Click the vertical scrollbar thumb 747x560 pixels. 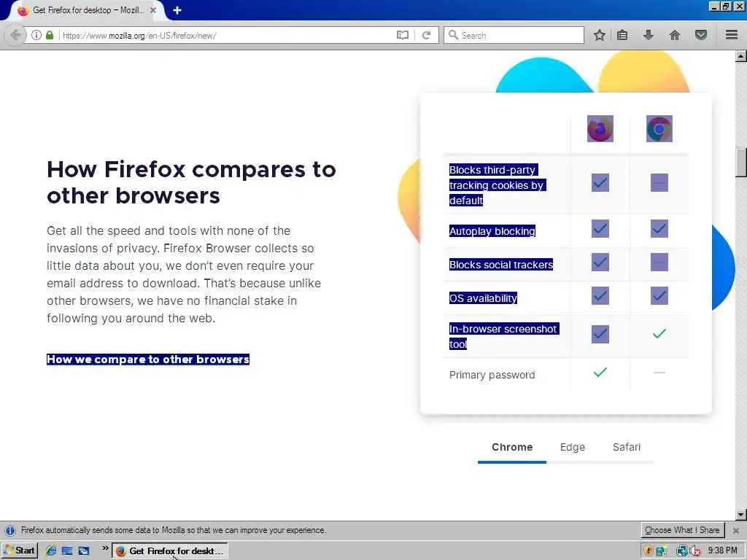point(741,163)
